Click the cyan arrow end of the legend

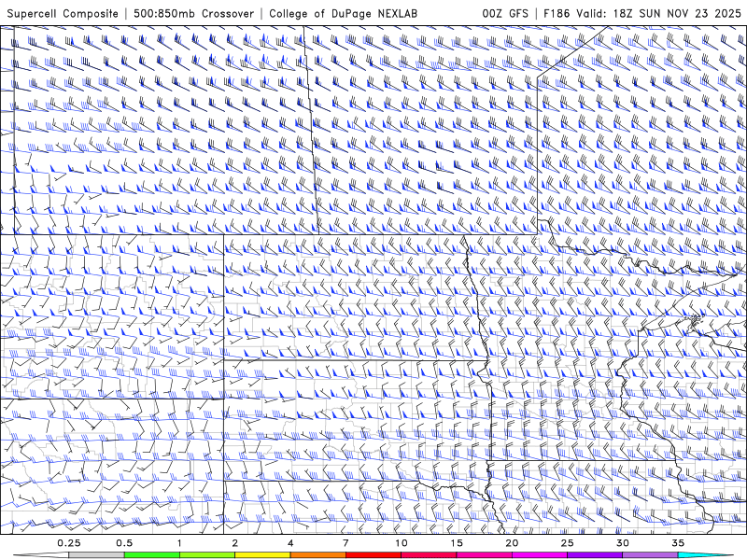(x=706, y=555)
